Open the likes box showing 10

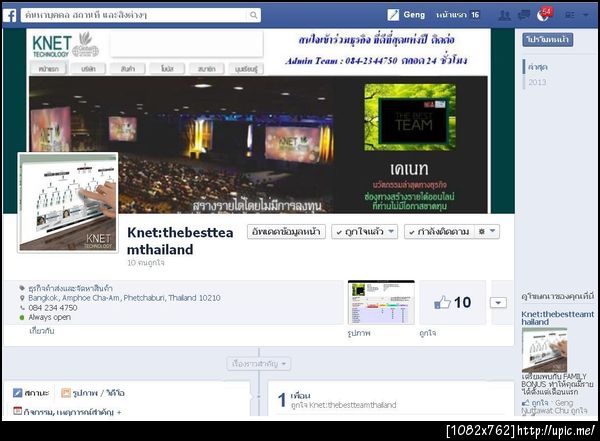coord(453,303)
